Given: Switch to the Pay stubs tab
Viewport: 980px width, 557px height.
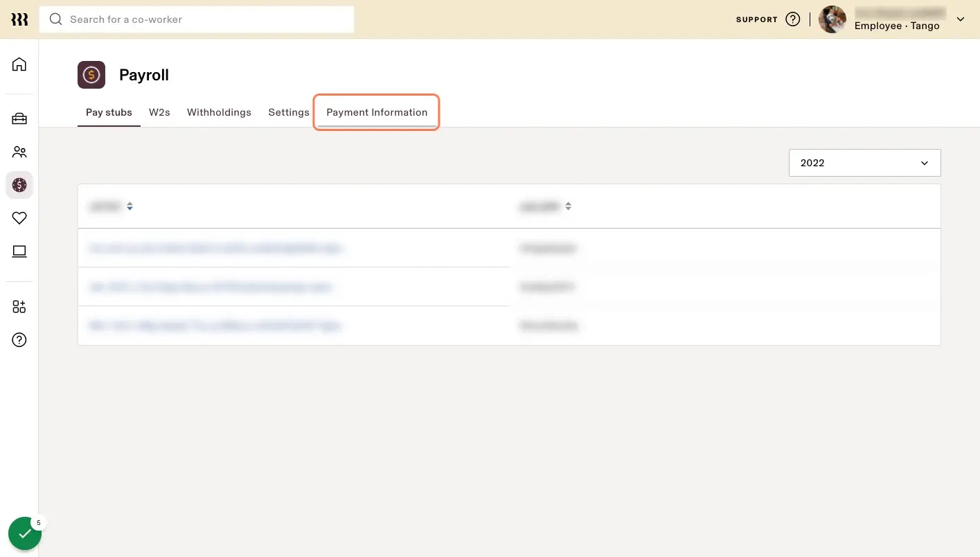Looking at the screenshot, I should click(x=109, y=112).
